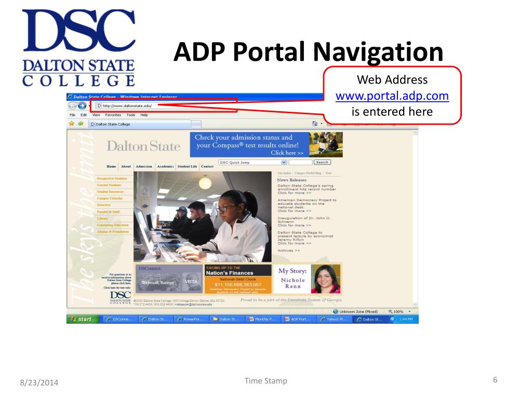Click Library in the sidebar
Image resolution: width=532 pixels, height=399 pixels.
(x=102, y=219)
